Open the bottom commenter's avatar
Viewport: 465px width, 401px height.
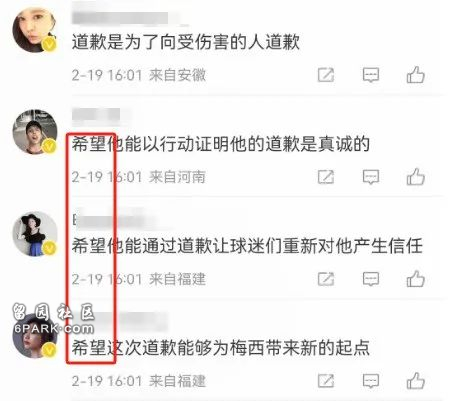[x=35, y=336]
